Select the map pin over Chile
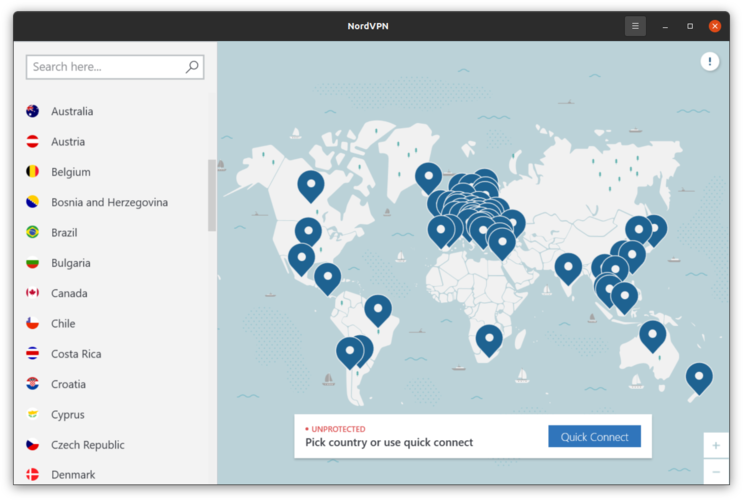Viewport: 743px width, 500px height. tap(350, 352)
